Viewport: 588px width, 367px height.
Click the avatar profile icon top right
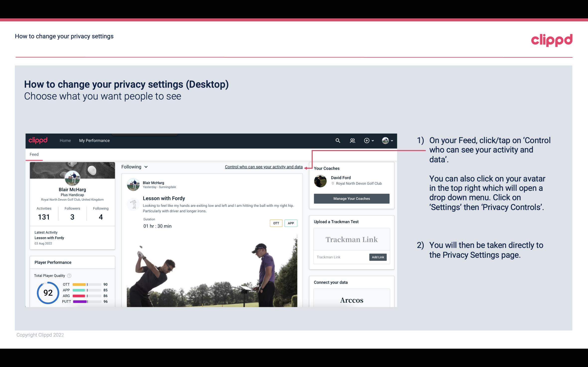point(385,140)
